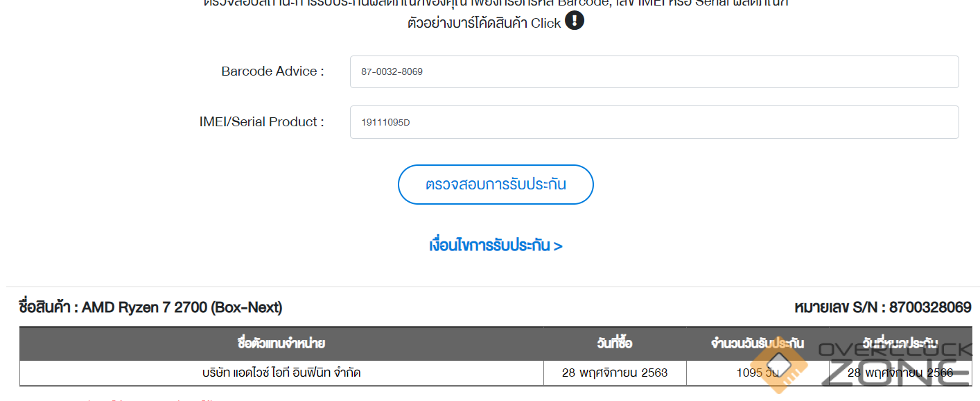This screenshot has width=980, height=401.
Task: Select the บริษัท แอดไวซ์ ไอที อินฟินิท จำกัด cell
Action: pos(281,373)
